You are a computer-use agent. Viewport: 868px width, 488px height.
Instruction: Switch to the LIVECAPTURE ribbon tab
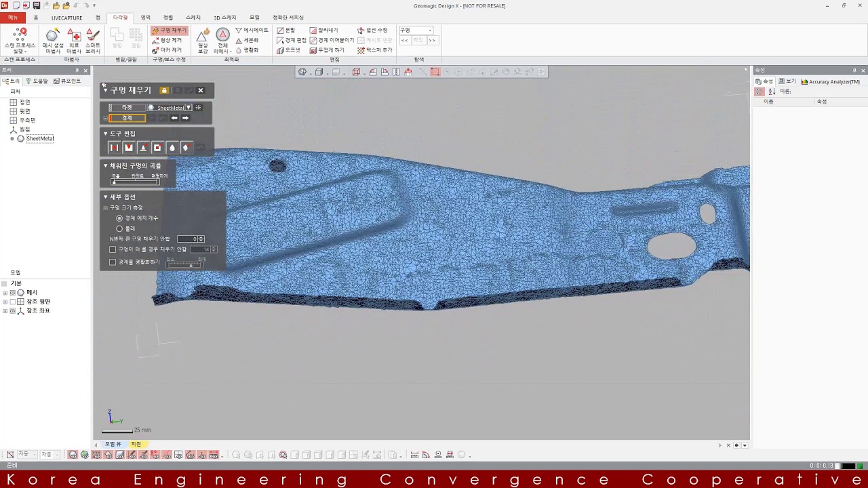[66, 18]
